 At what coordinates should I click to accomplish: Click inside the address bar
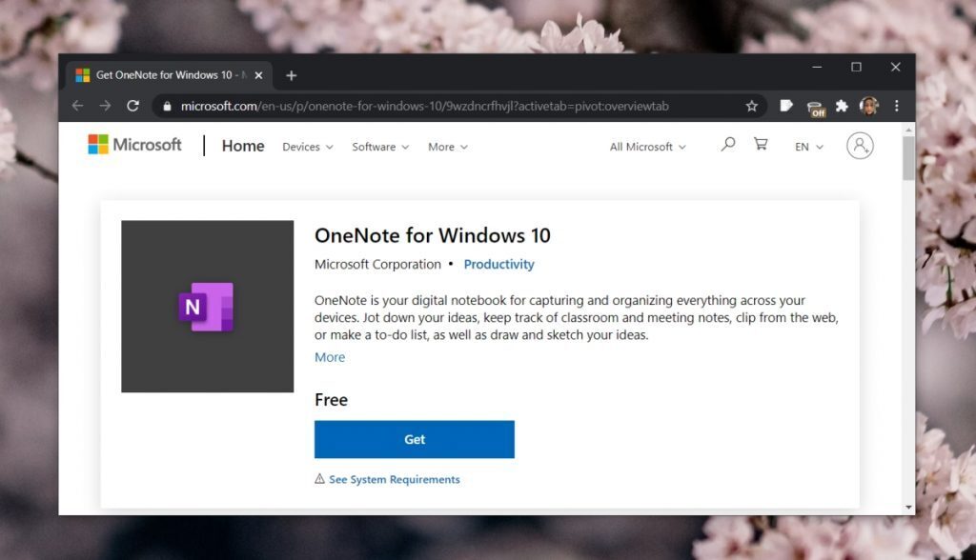pyautogui.click(x=381, y=106)
